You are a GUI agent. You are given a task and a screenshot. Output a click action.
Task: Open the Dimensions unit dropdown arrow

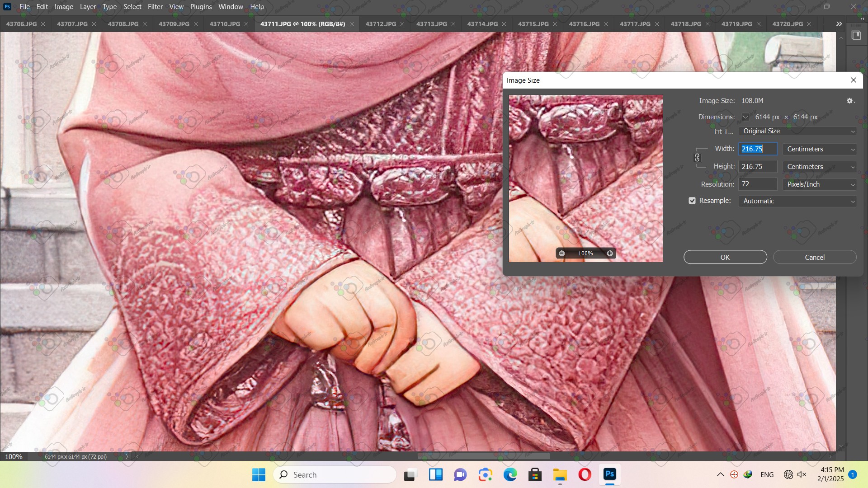(x=745, y=117)
